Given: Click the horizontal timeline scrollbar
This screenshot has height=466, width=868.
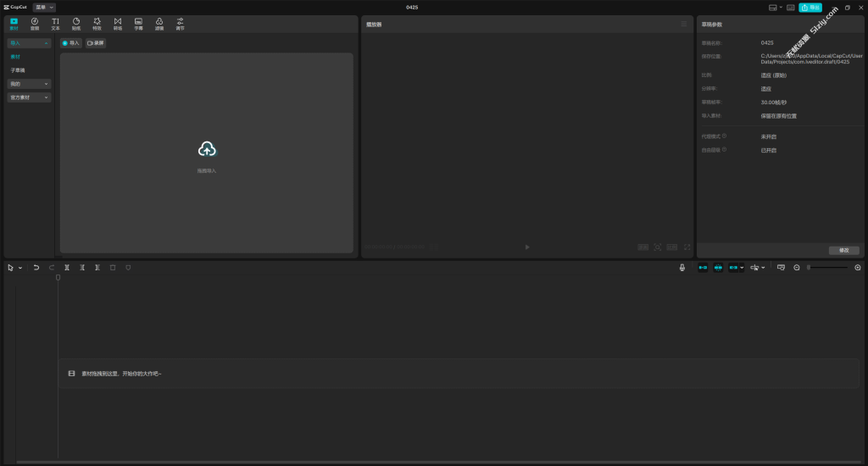Looking at the screenshot, I should tap(438, 462).
